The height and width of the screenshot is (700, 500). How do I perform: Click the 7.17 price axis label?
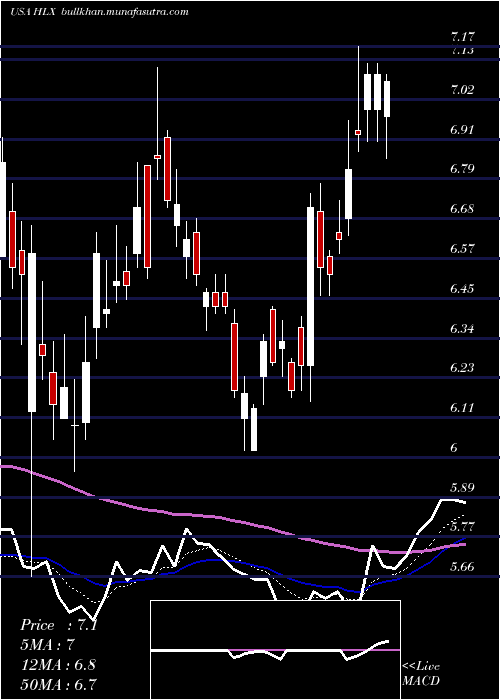click(x=463, y=37)
